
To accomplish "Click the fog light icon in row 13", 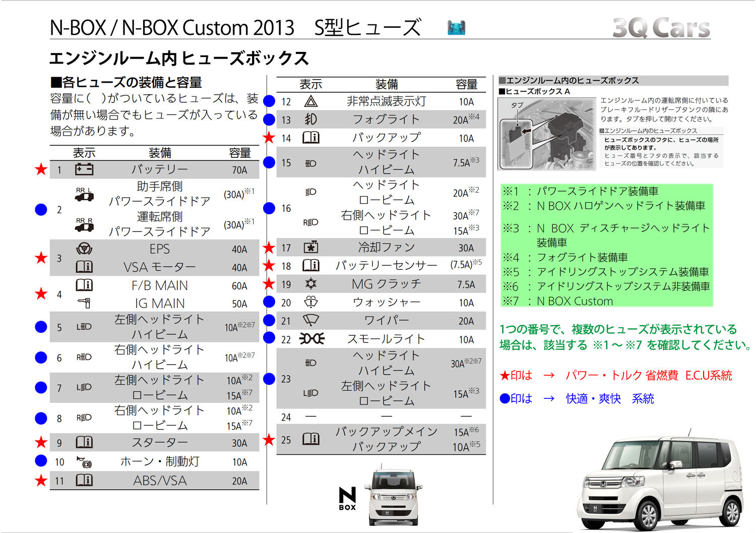I will pos(311,120).
